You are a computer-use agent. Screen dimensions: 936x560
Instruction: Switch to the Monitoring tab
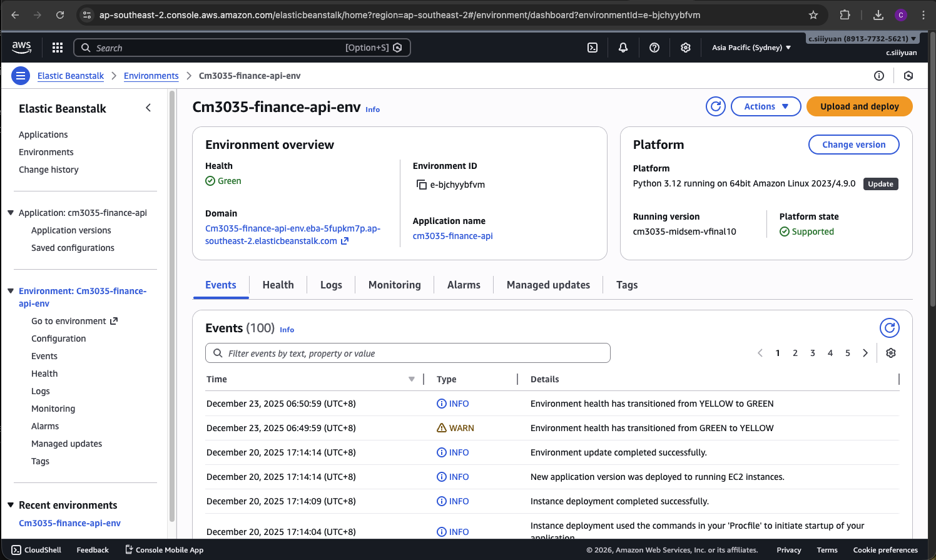395,285
